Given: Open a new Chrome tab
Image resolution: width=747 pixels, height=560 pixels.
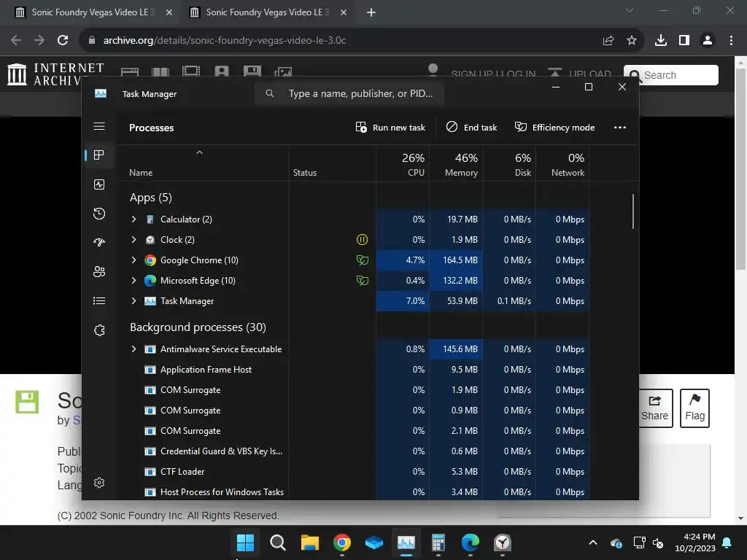Looking at the screenshot, I should [371, 12].
